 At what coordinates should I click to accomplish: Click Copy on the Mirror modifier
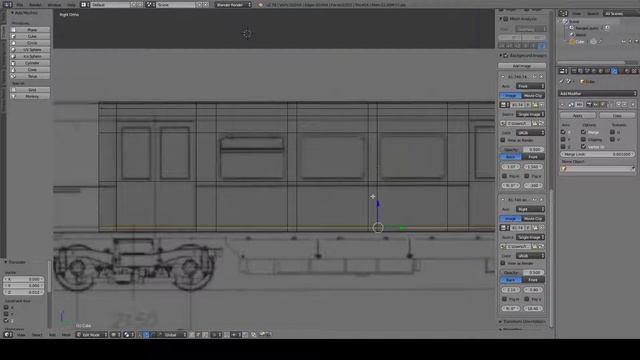(x=617, y=116)
